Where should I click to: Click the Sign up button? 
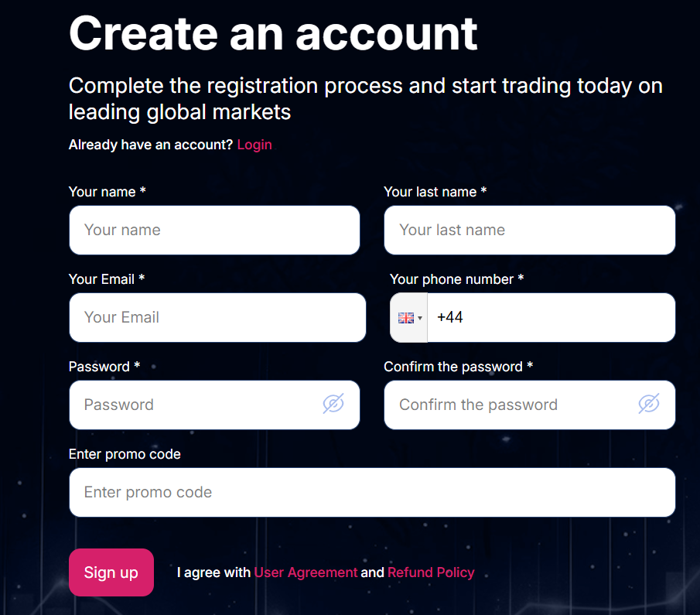(111, 572)
